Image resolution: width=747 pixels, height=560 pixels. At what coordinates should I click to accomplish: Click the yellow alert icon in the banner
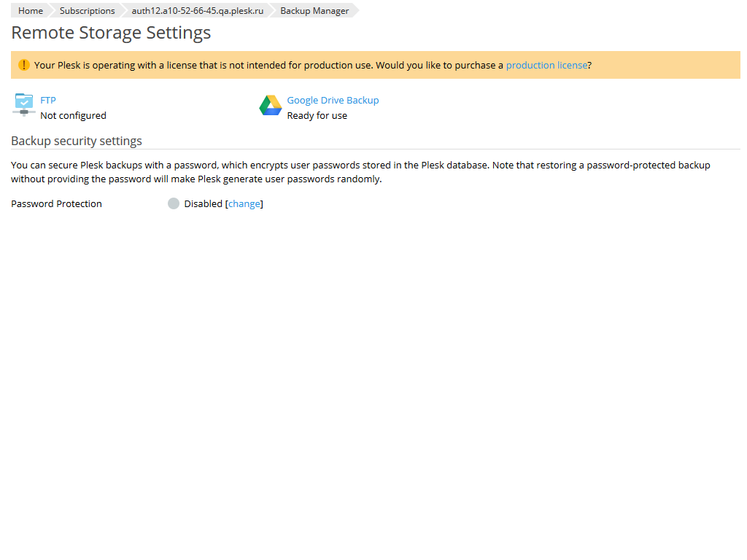[24, 64]
